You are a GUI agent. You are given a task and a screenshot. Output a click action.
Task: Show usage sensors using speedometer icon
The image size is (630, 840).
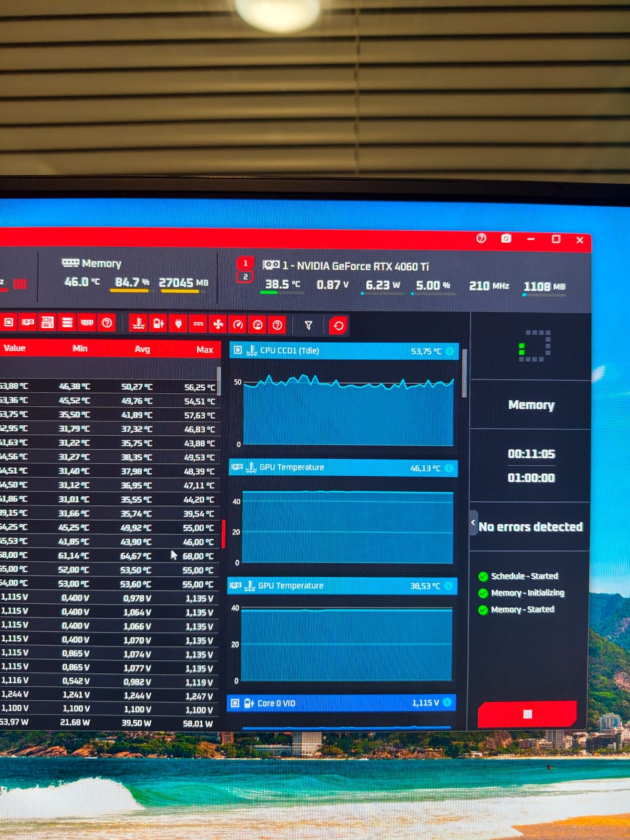[x=238, y=324]
